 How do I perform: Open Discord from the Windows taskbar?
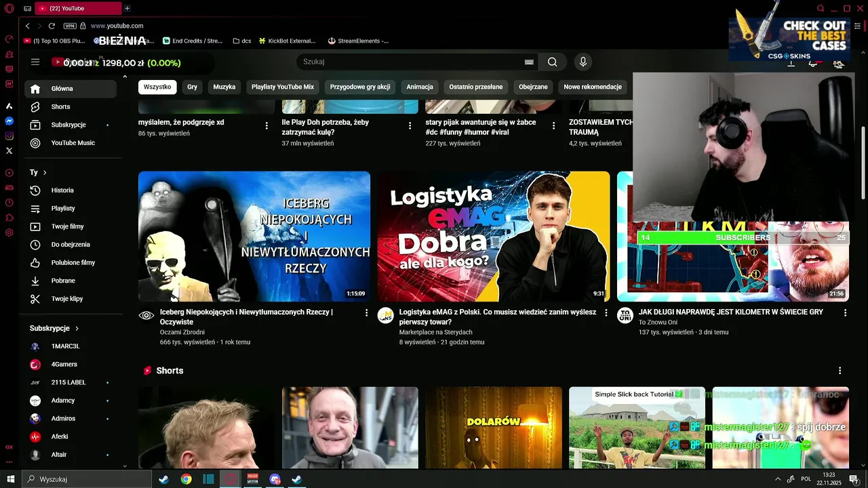(x=275, y=479)
